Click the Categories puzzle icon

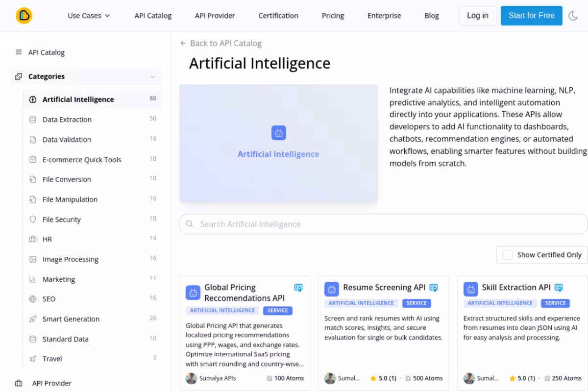[19, 76]
